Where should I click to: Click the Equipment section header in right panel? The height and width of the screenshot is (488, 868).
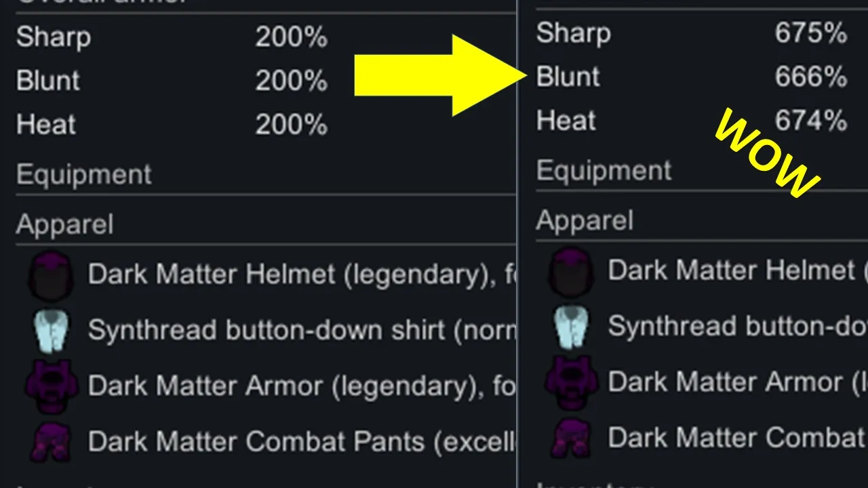click(604, 171)
